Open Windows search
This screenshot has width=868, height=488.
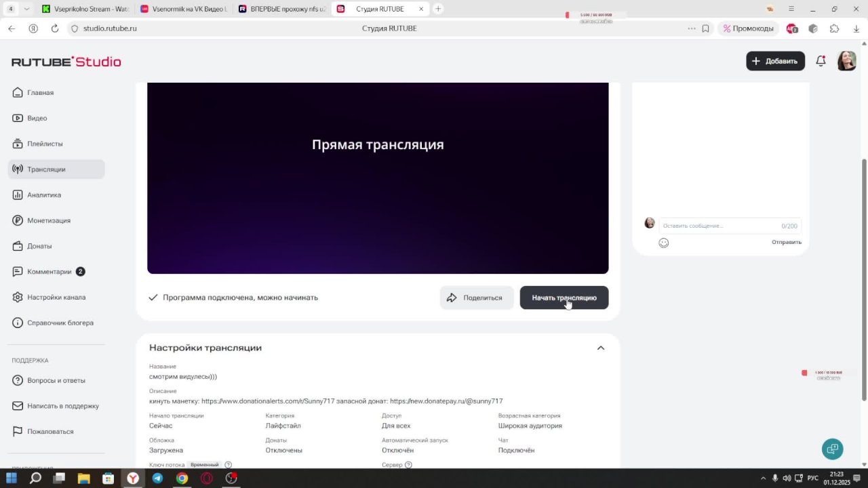35,478
